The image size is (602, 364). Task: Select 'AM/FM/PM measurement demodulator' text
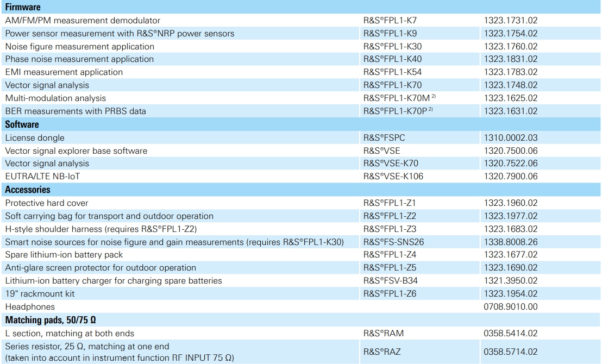(83, 20)
